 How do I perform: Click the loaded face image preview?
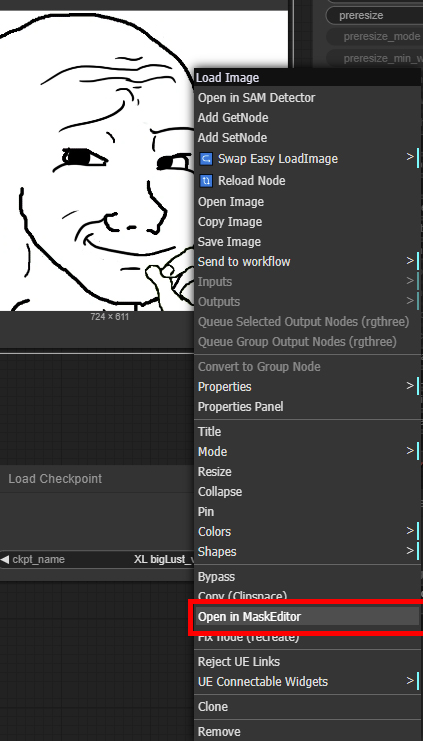[97, 161]
